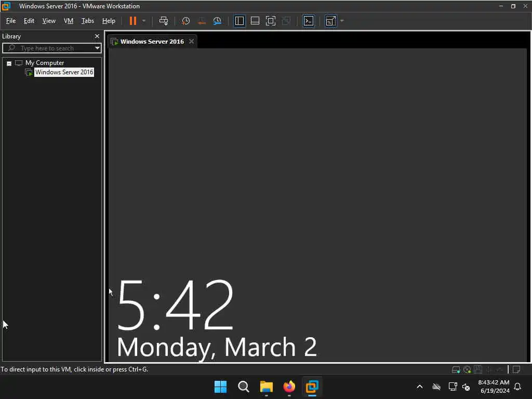This screenshot has height=399, width=532.
Task: Pause the virtual machine with the orange button
Action: point(132,21)
